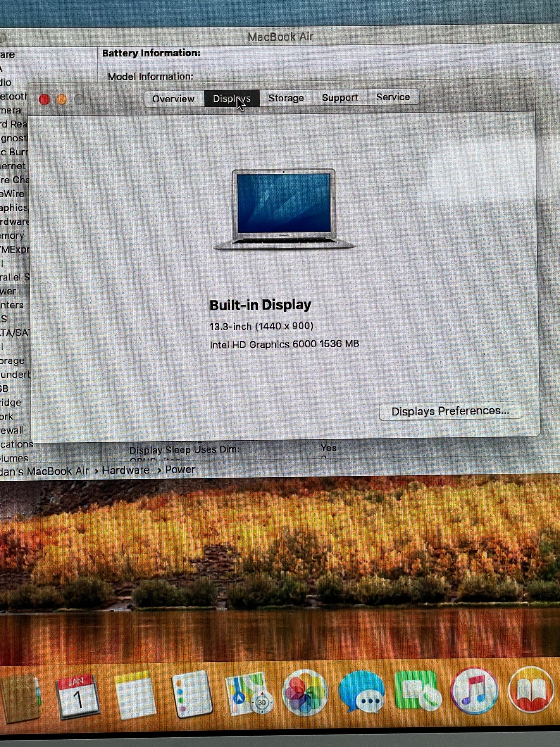560x747 pixels.
Task: Select FireWire in System Information sidebar
Action: point(12,194)
